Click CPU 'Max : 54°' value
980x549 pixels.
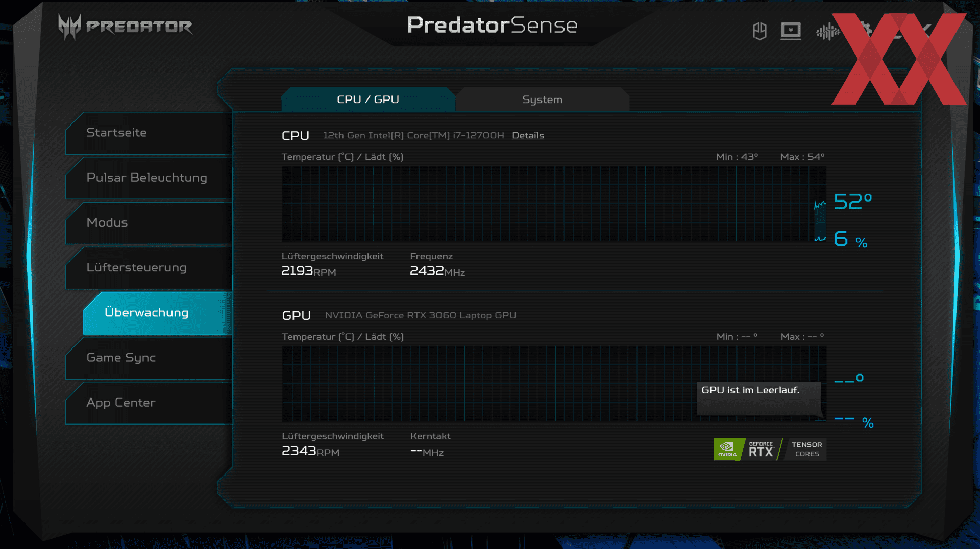pyautogui.click(x=802, y=157)
